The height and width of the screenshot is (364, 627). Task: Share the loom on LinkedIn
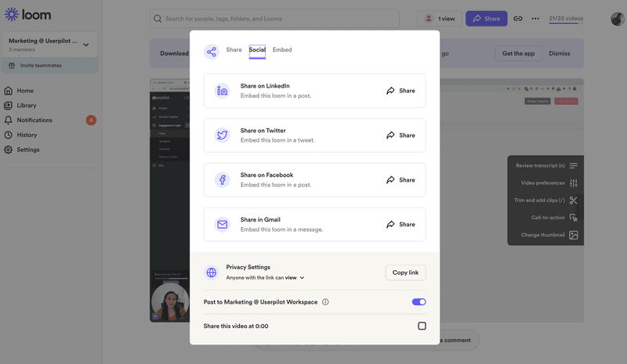click(x=400, y=91)
